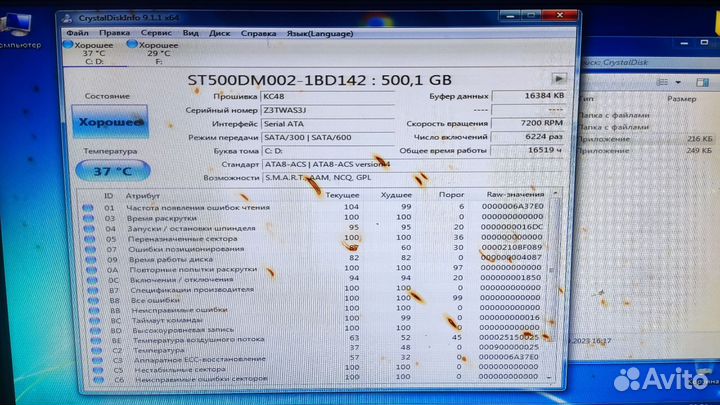
Task: Click the Стандарт field ATA8-ACS
Action: pyautogui.click(x=412, y=164)
